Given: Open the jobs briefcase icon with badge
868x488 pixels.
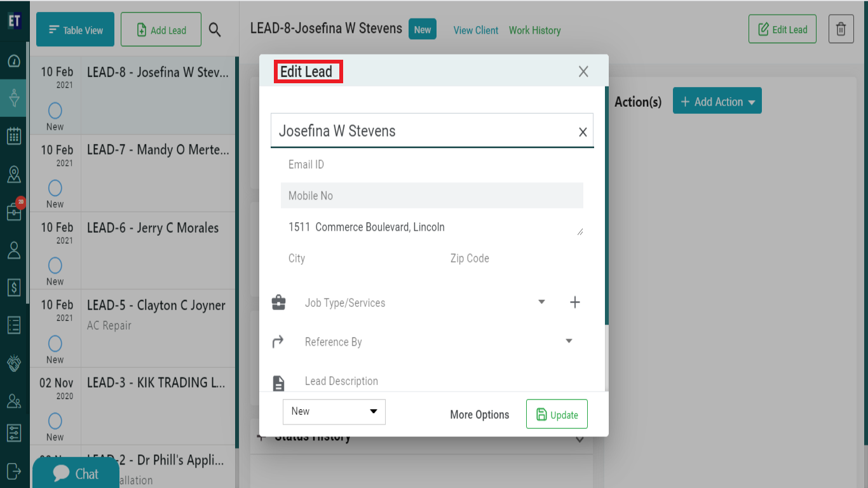Looking at the screenshot, I should coord(14,212).
